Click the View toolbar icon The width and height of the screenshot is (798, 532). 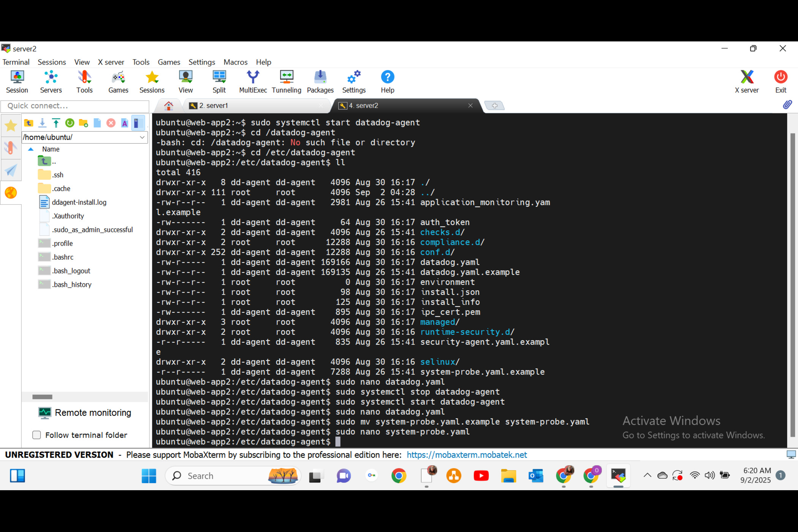click(185, 82)
